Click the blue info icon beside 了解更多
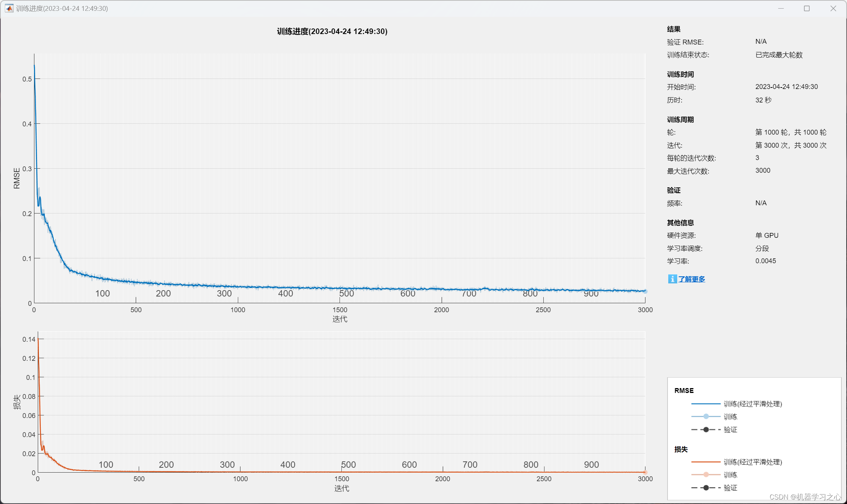Screen dimensions: 847x504 pos(672,279)
